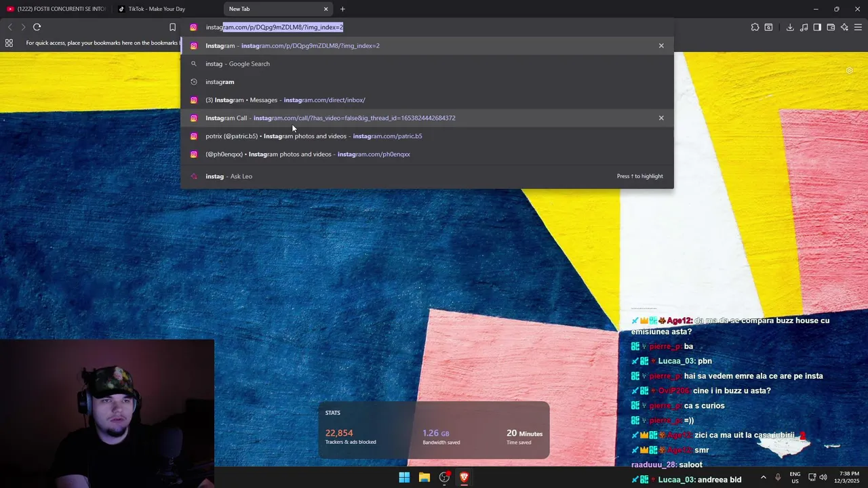Close the New Tab tab
The image size is (868, 488).
[325, 9]
